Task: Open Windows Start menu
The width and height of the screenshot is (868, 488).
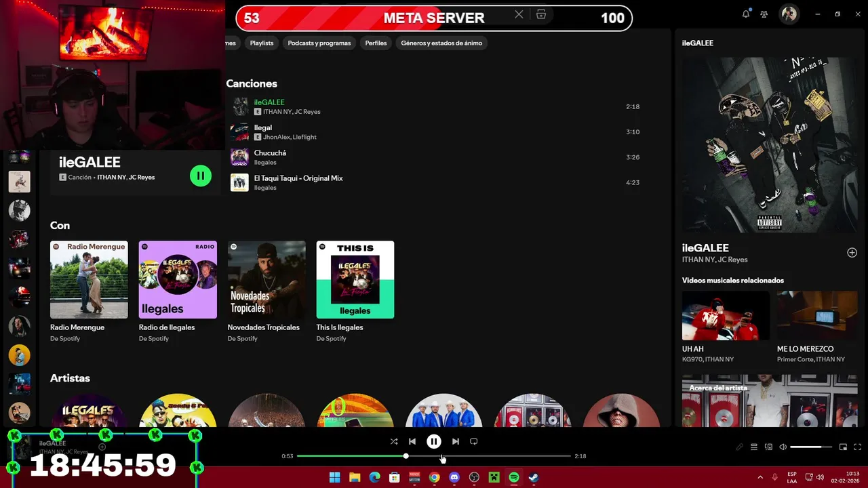Action: click(x=334, y=477)
